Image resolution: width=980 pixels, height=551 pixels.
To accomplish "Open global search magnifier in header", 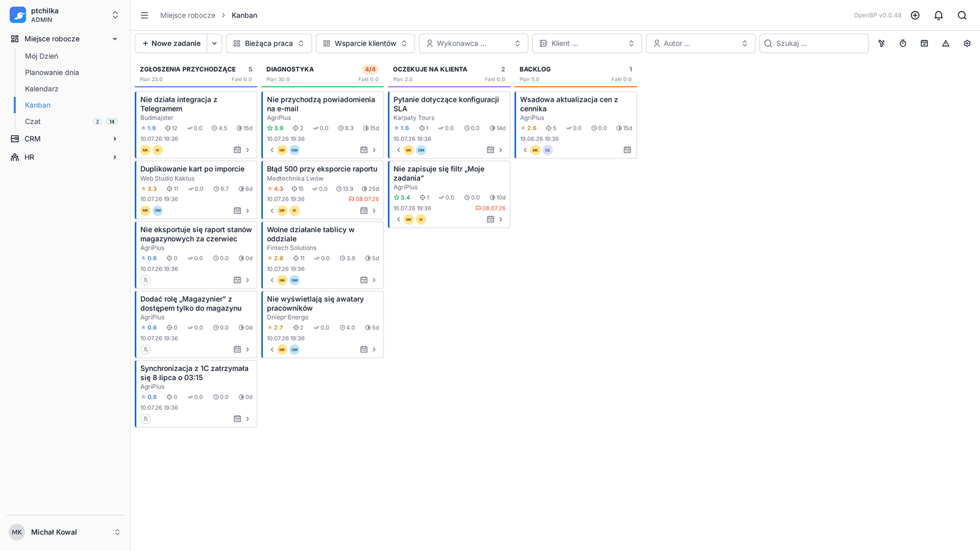I will coord(962,15).
